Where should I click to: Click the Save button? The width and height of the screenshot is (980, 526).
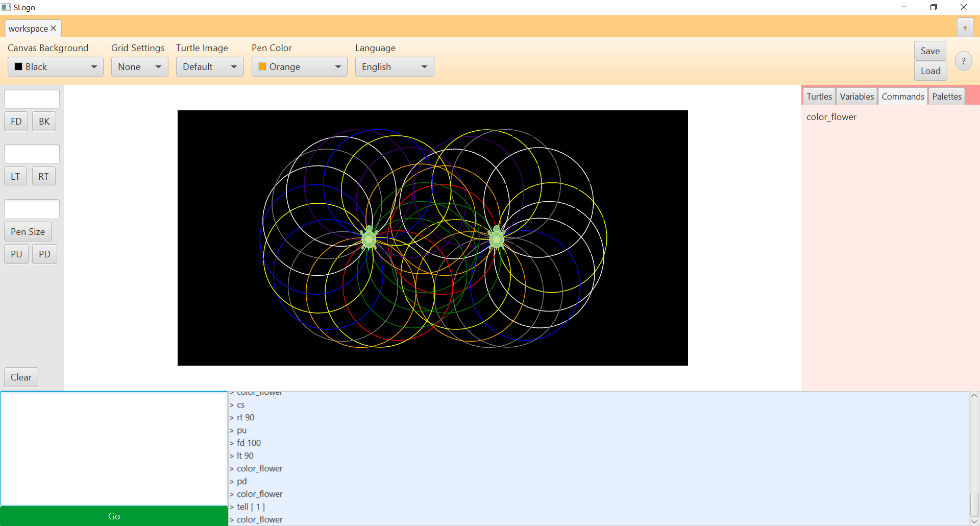click(930, 51)
